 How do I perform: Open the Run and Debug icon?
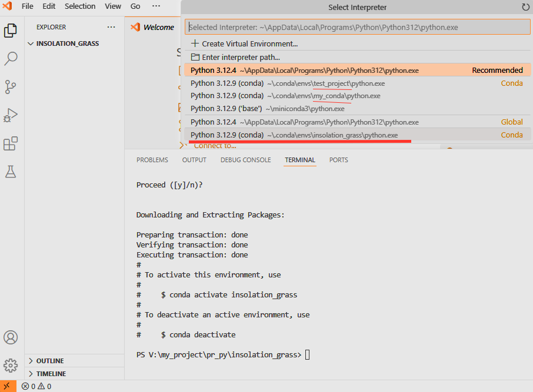click(11, 115)
